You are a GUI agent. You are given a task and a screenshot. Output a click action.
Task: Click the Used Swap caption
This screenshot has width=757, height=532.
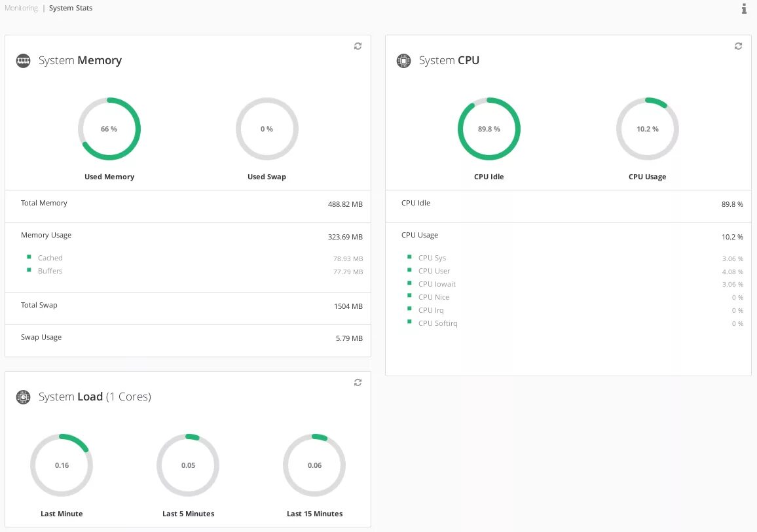[x=267, y=177]
